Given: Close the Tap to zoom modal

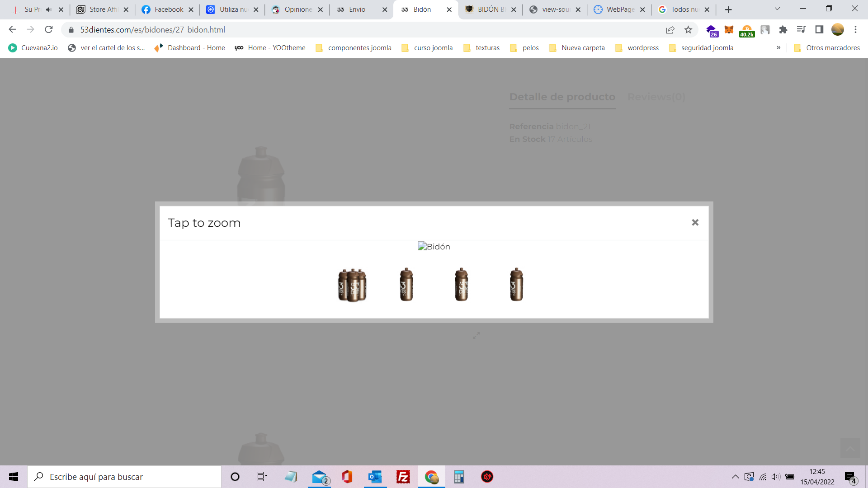Looking at the screenshot, I should 695,222.
